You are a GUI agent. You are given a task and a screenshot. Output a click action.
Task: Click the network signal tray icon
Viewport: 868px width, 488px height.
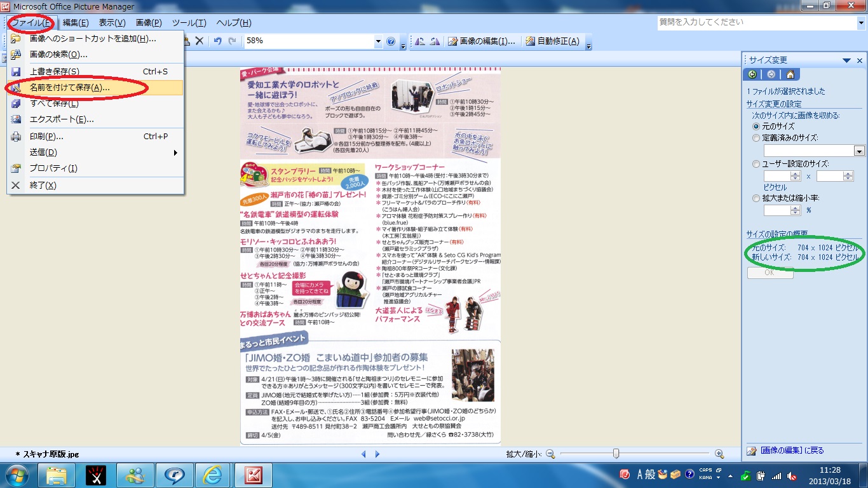(x=776, y=475)
